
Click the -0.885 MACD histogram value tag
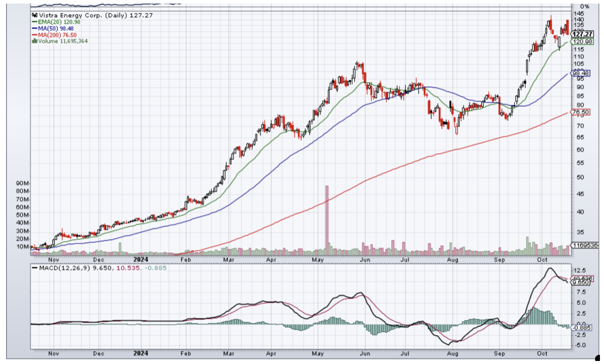tap(580, 327)
